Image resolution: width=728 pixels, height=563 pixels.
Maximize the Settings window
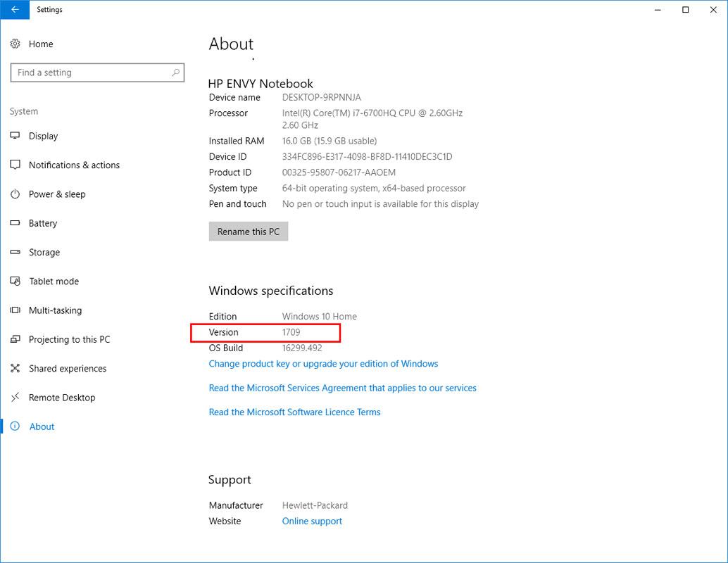point(685,10)
